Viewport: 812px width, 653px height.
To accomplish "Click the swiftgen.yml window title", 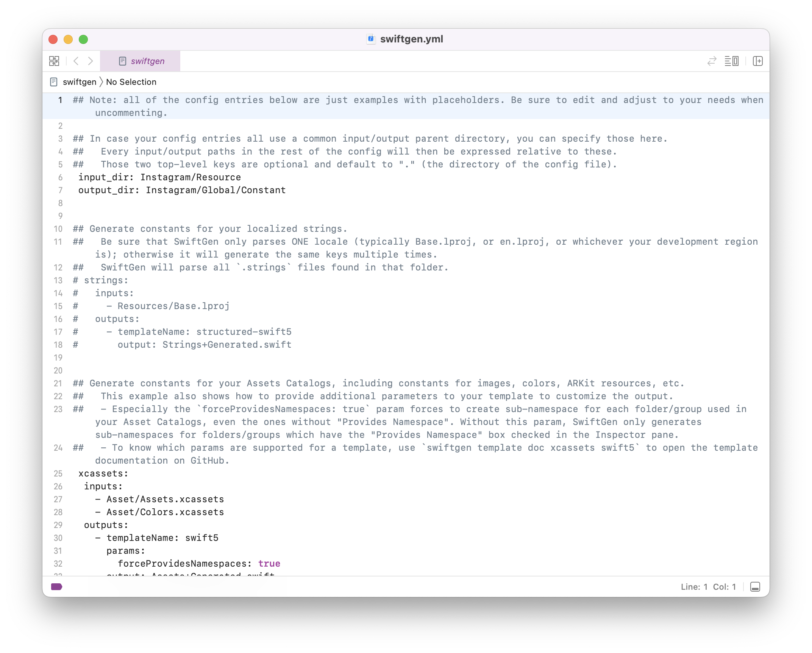I will 411,39.
